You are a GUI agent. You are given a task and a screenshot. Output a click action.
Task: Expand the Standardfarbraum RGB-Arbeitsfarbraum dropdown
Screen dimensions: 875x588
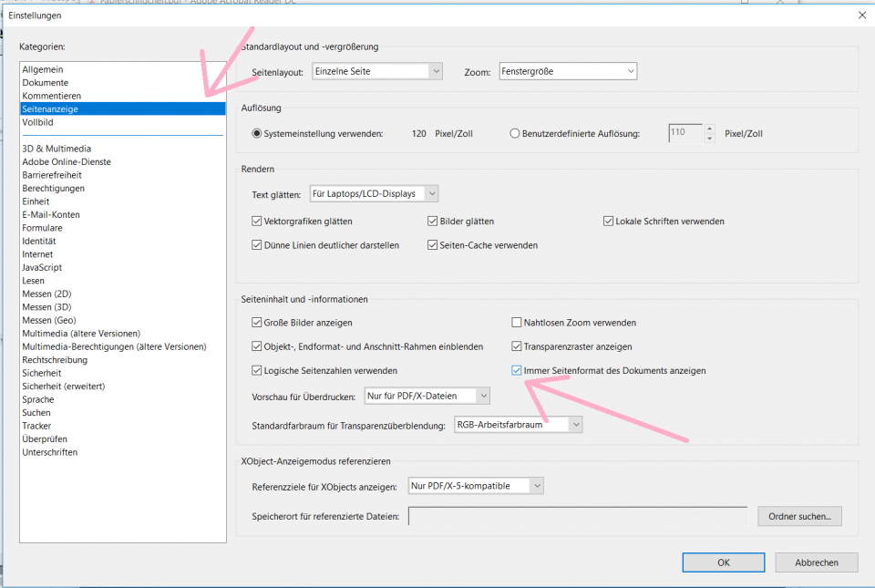coord(517,425)
